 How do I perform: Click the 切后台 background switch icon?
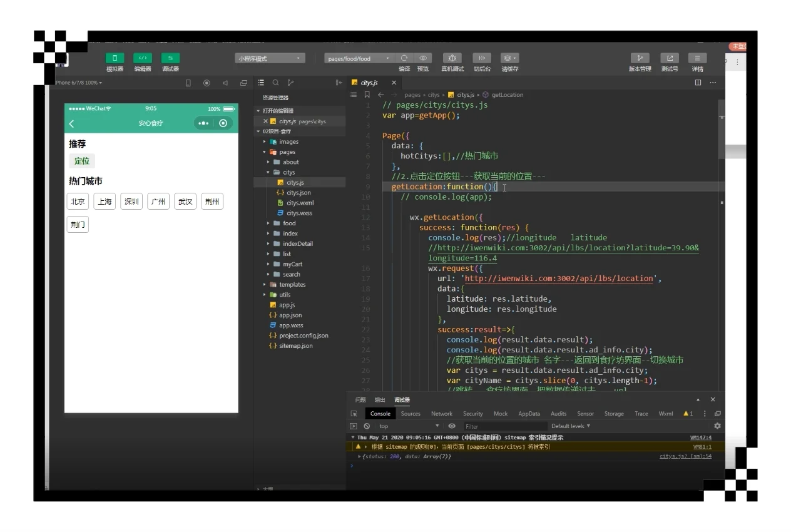tap(482, 58)
